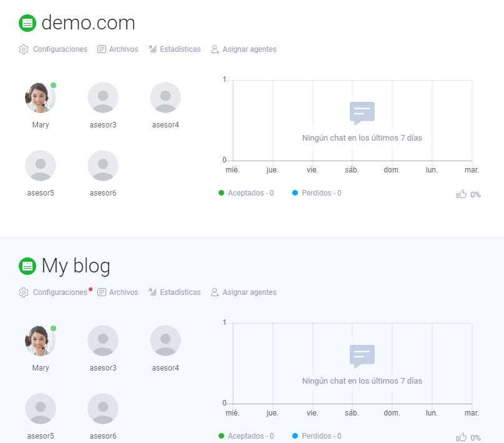Toggle Aceptados legend in My blog chart
Screen dimensions: 504x443
(246, 436)
